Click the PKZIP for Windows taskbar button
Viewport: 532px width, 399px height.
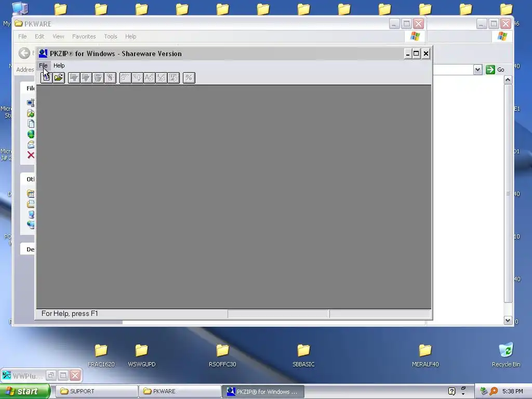[x=263, y=391]
